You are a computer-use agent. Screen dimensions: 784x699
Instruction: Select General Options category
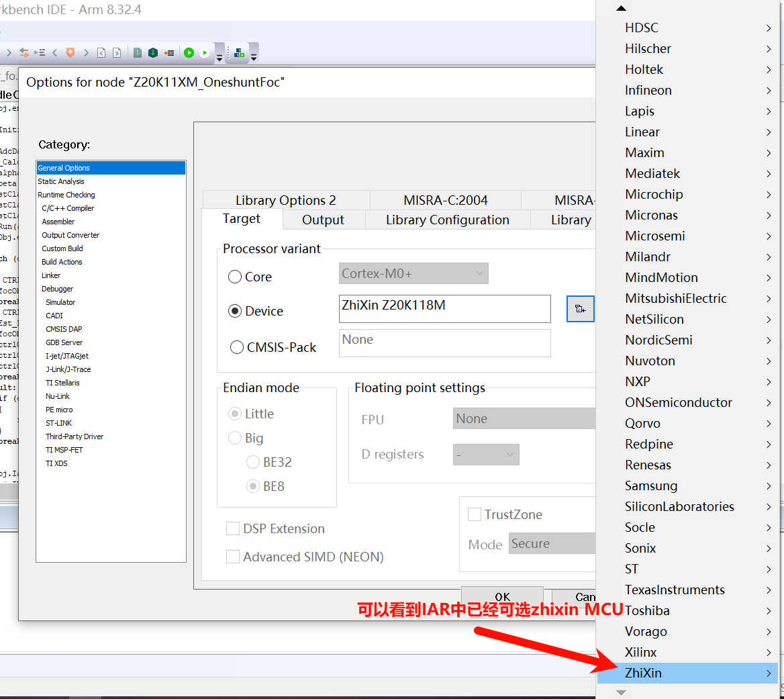coord(111,168)
